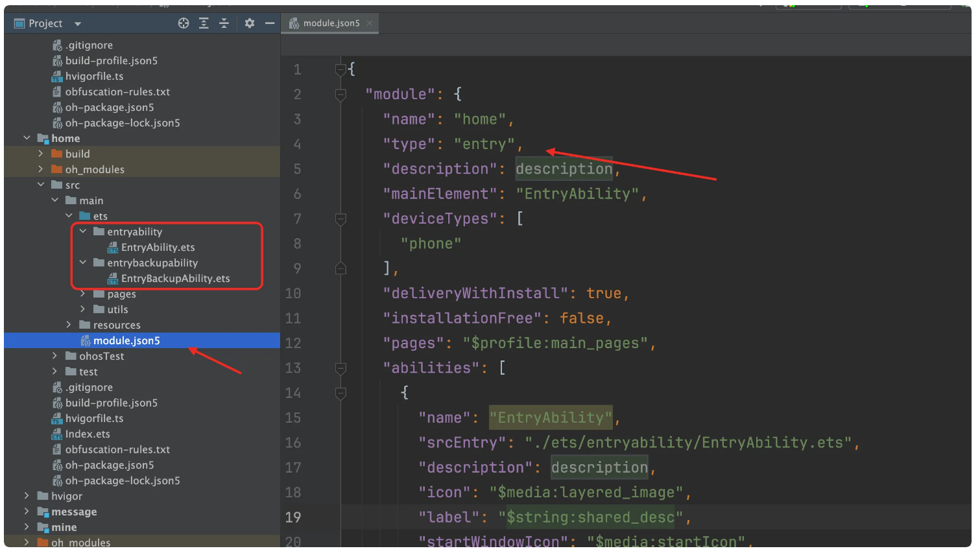980x553 pixels.
Task: Expand the message module folder
Action: coord(27,512)
